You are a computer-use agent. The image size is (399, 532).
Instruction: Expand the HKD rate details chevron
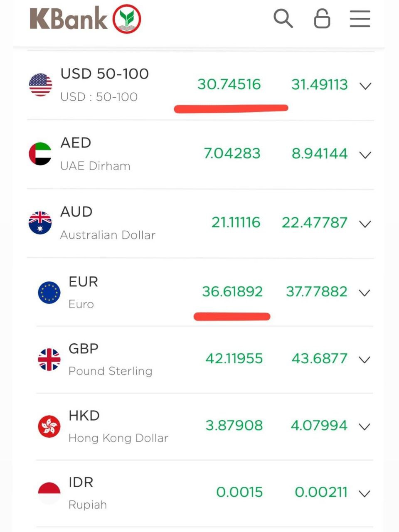(365, 427)
